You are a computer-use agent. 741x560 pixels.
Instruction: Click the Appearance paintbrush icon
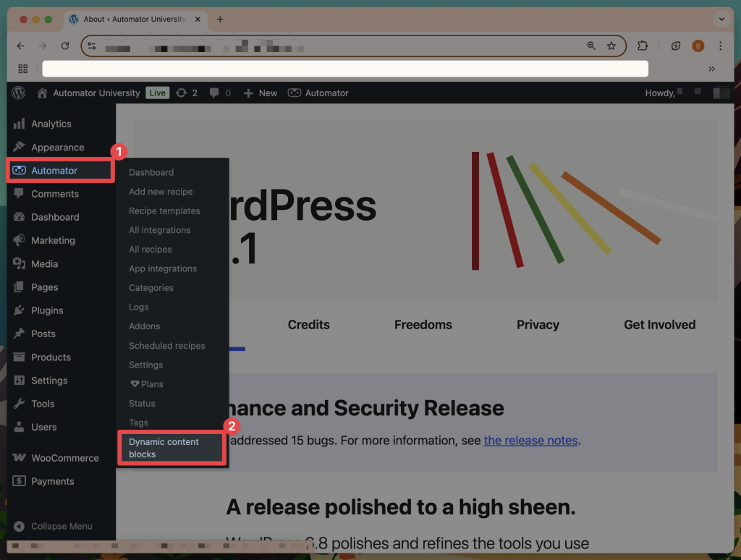click(x=20, y=147)
